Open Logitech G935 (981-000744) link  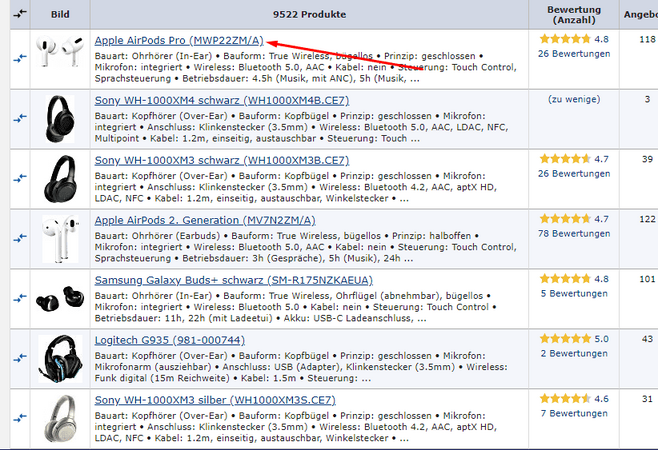click(x=170, y=340)
